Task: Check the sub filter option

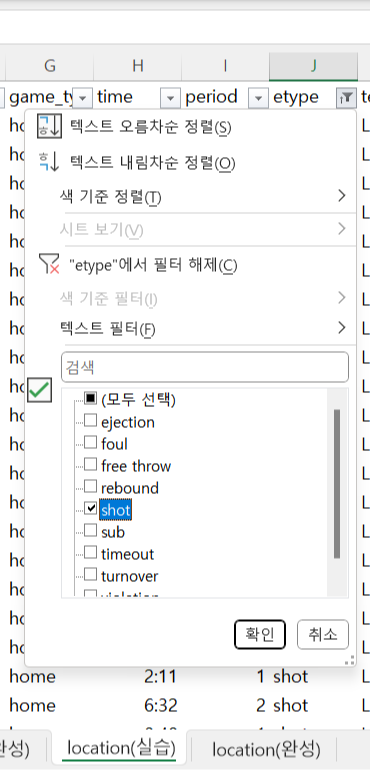Action: point(90,531)
